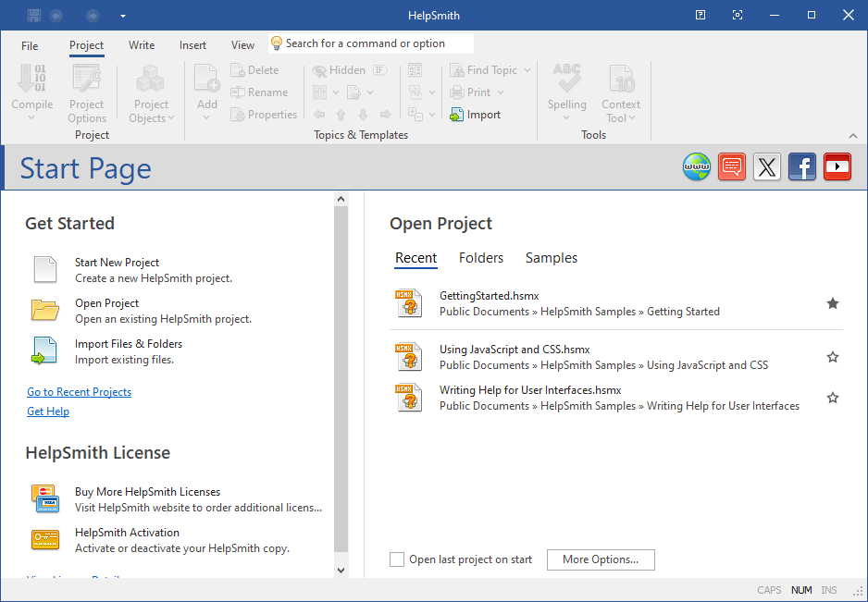
Task: Click the red feedback chat icon
Action: point(732,166)
